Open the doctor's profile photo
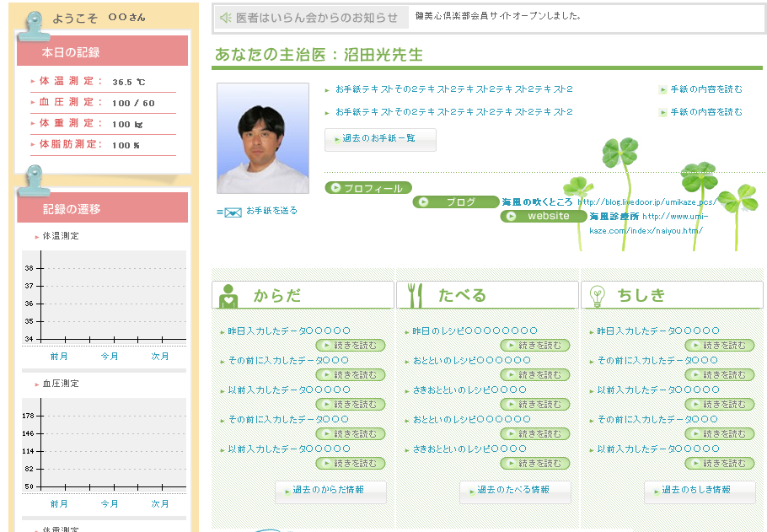This screenshot has height=532, width=767. pyautogui.click(x=263, y=138)
